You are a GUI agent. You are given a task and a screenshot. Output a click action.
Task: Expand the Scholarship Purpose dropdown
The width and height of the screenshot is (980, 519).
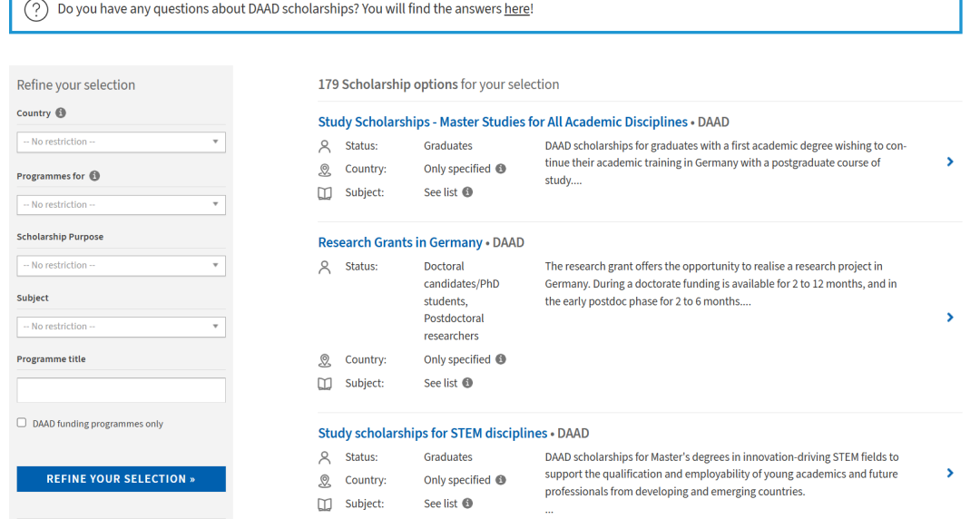pyautogui.click(x=121, y=266)
